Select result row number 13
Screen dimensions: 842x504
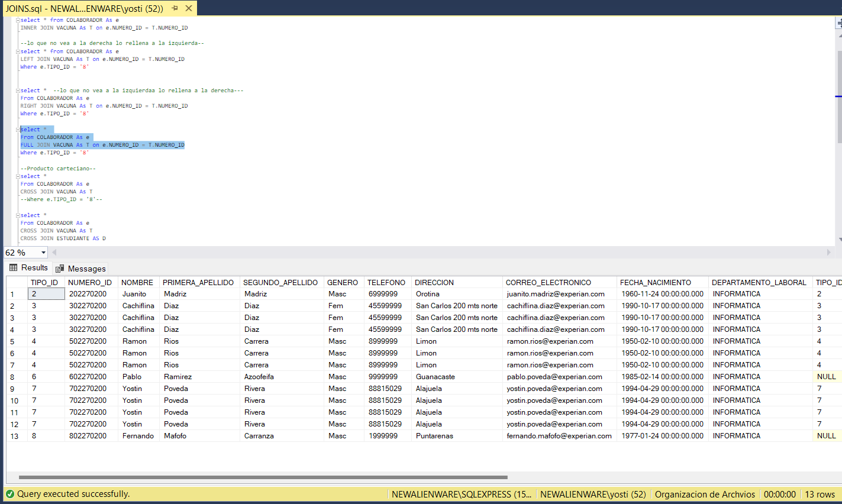(x=17, y=436)
